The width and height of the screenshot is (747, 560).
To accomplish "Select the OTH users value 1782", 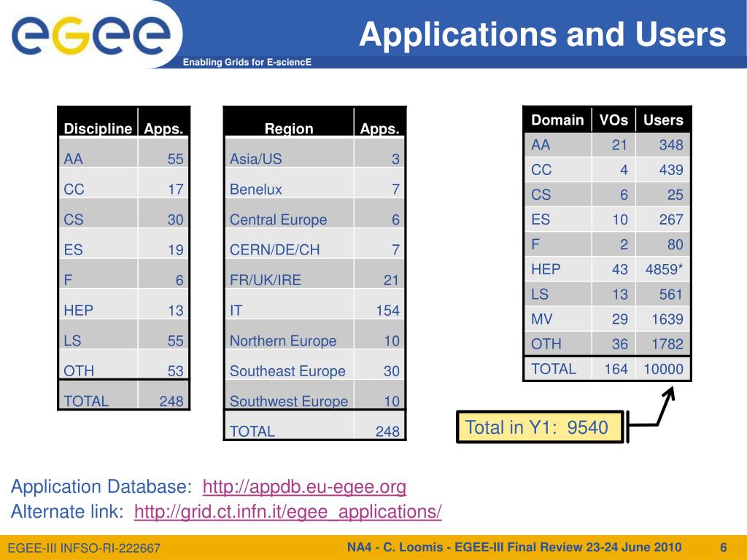I will [667, 344].
